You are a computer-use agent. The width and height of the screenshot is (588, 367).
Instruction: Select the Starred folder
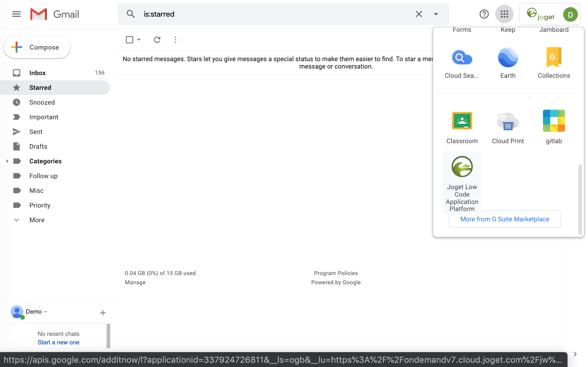coord(55,88)
